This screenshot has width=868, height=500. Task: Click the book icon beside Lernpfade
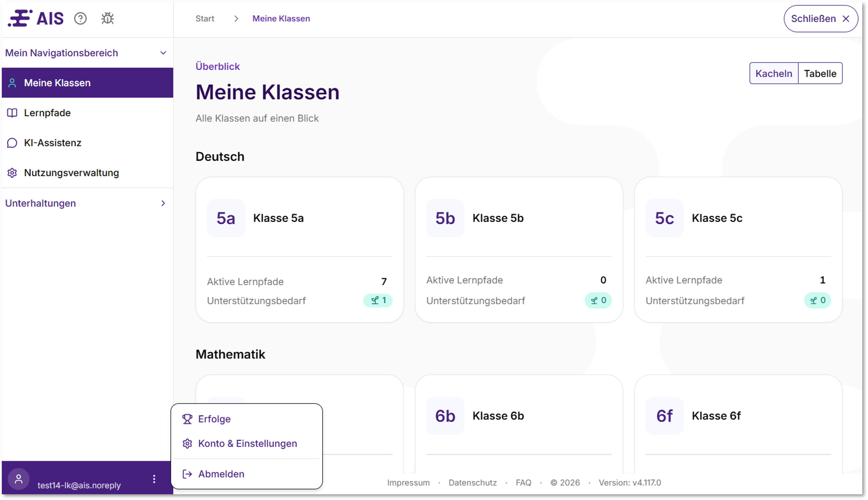[12, 113]
